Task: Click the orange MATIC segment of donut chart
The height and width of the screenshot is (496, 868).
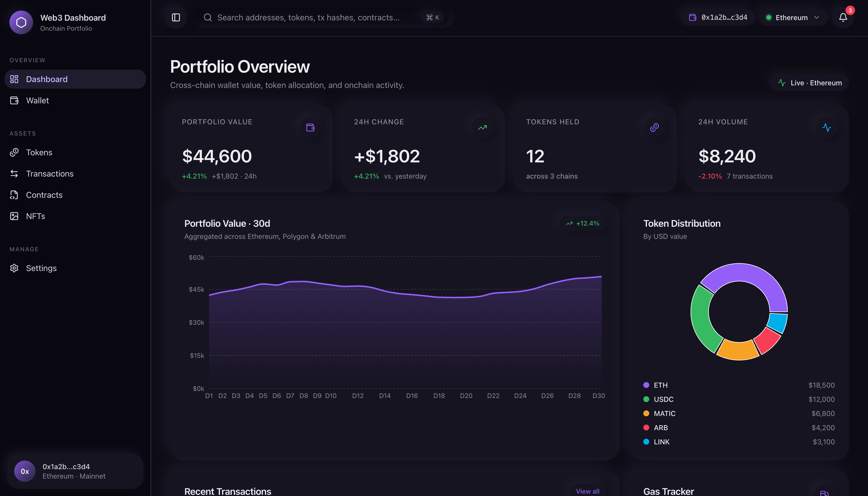Action: tap(738, 350)
